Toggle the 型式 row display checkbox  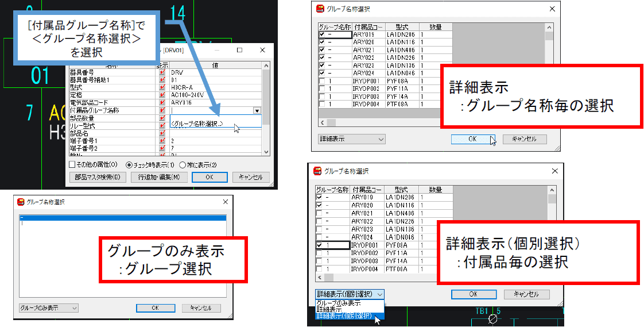pos(162,87)
